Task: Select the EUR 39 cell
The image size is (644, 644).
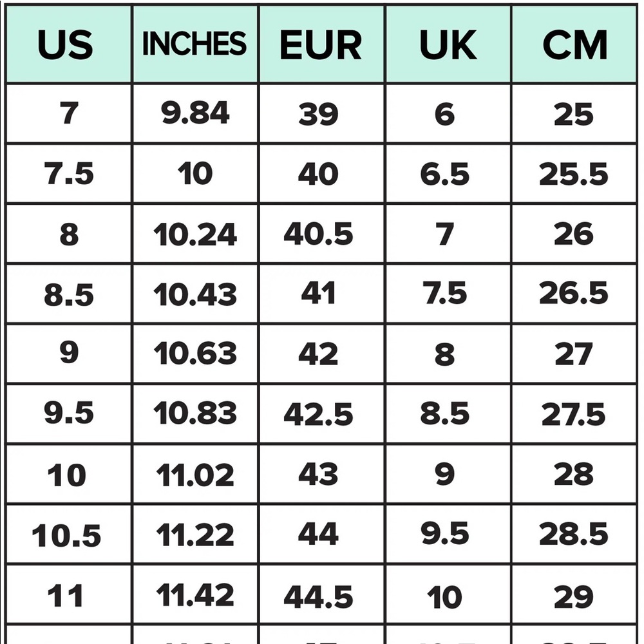Action: [x=318, y=115]
